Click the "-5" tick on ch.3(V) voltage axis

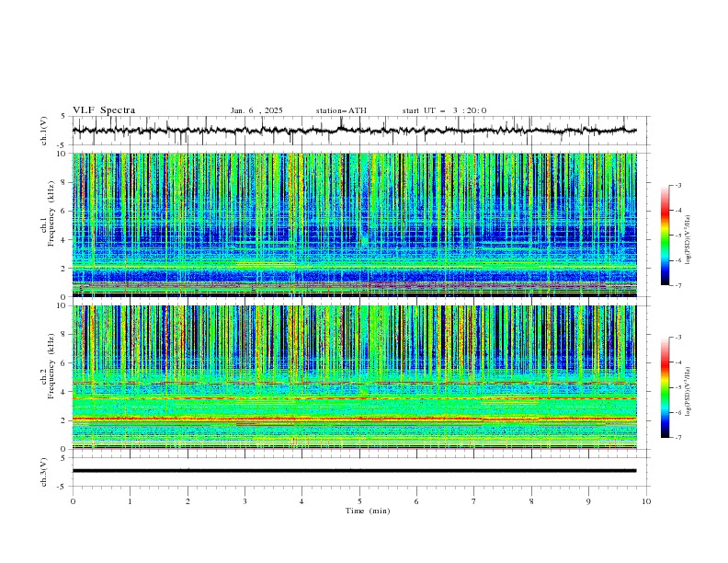tap(63, 487)
